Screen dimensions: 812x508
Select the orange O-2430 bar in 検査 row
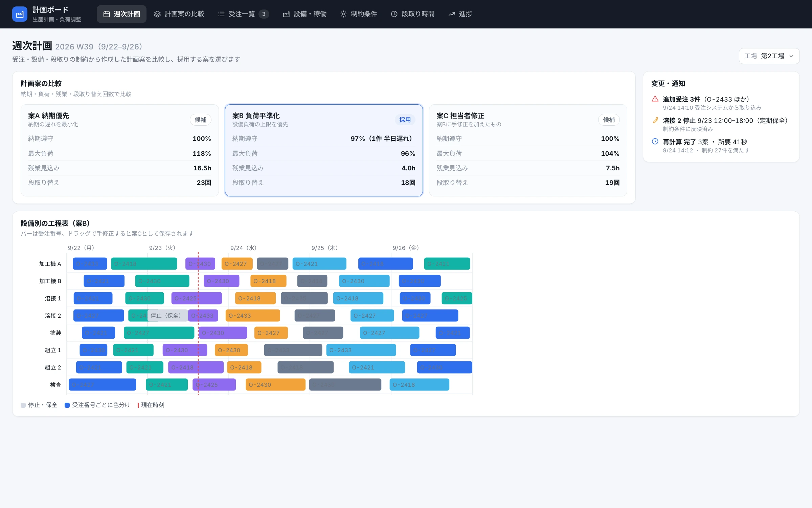click(275, 385)
